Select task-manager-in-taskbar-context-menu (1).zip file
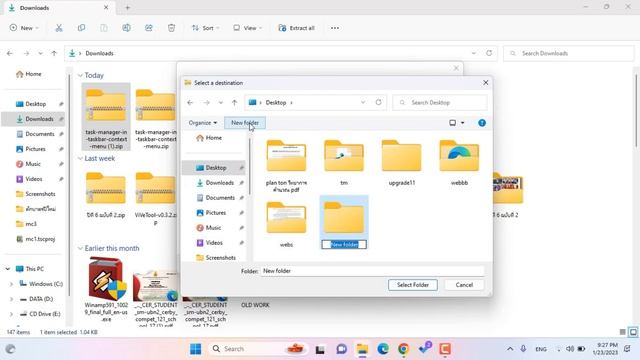640x360 pixels. point(106,117)
